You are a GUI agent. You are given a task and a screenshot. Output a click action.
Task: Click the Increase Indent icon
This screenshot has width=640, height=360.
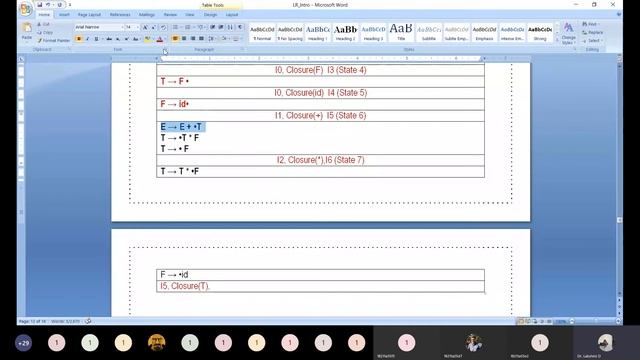[221, 27]
